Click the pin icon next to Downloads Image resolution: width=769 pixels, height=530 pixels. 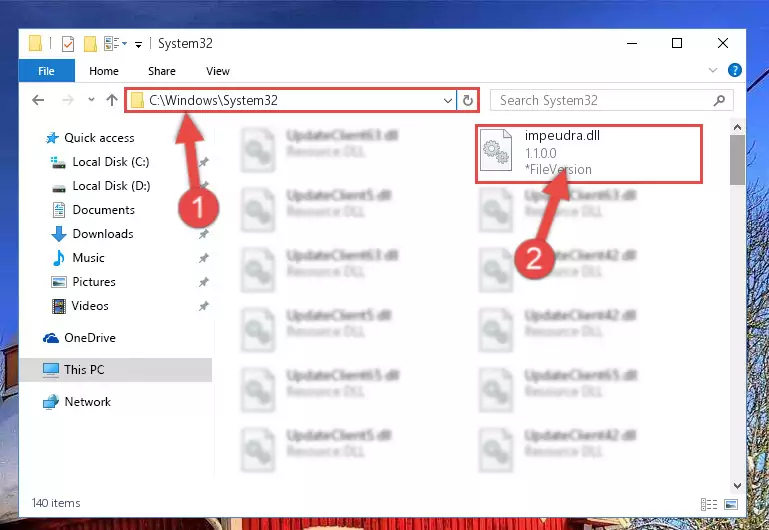(204, 234)
